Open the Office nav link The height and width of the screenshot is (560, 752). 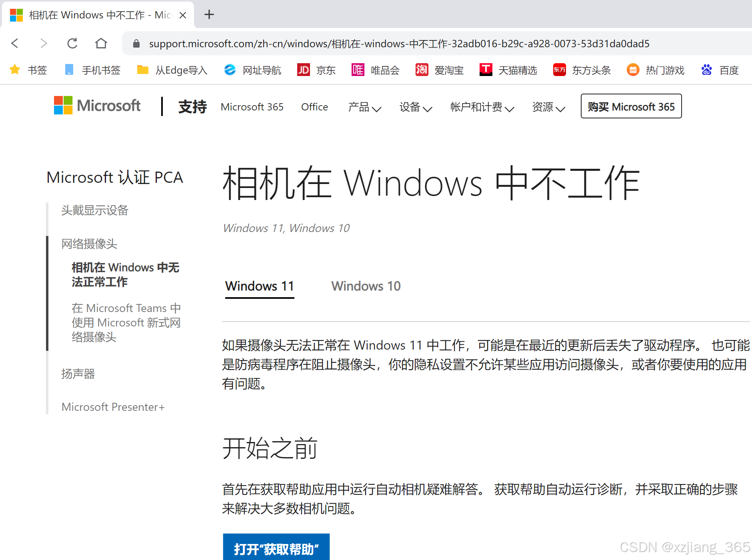pyautogui.click(x=314, y=107)
